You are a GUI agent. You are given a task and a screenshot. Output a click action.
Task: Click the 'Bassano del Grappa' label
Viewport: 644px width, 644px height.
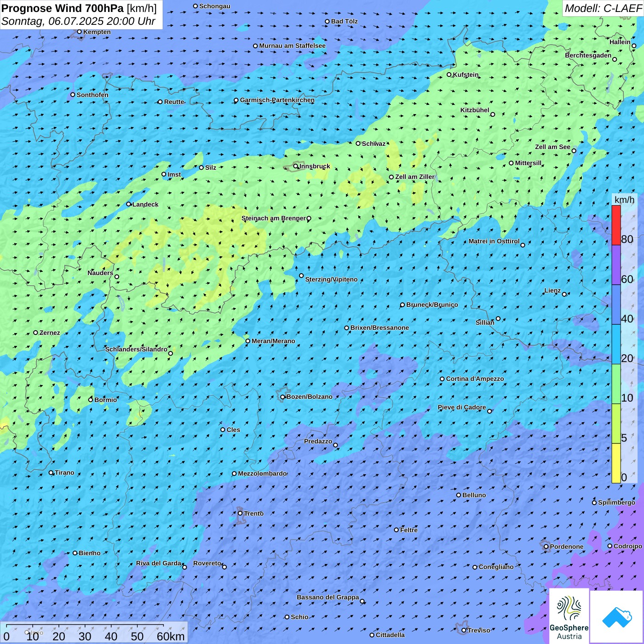click(x=328, y=597)
